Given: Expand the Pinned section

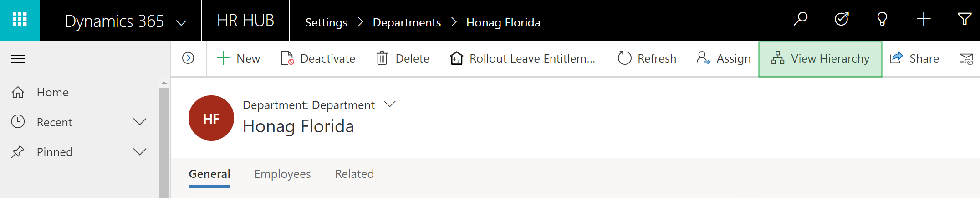Looking at the screenshot, I should pyautogui.click(x=139, y=151).
